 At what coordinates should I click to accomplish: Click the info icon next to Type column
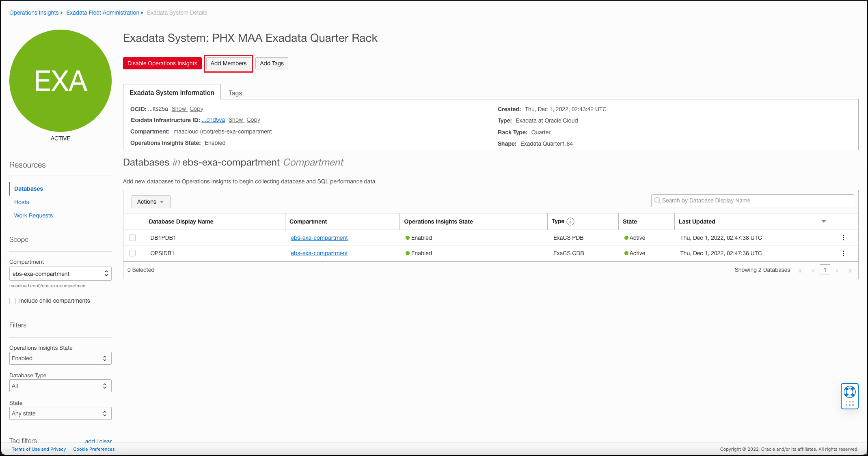(571, 221)
